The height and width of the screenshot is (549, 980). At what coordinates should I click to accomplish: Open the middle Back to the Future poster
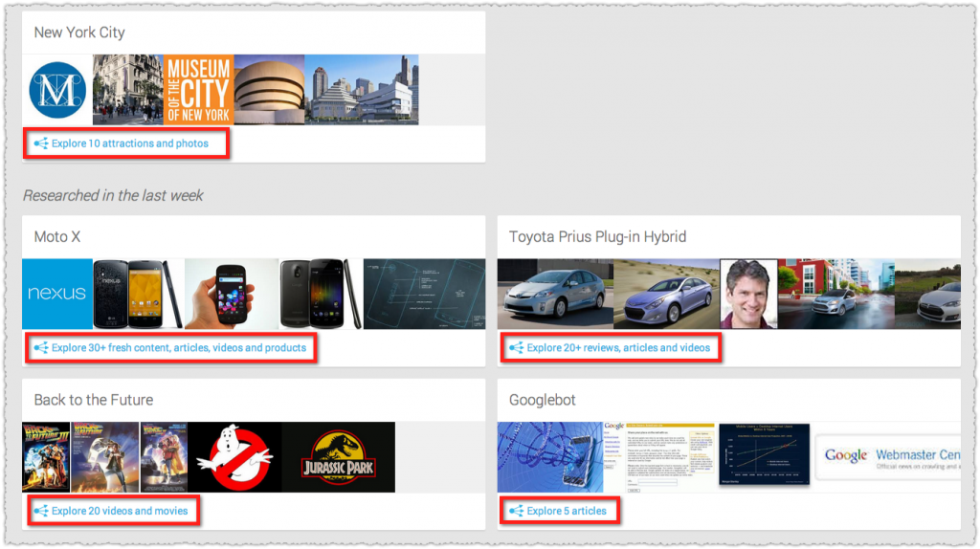105,457
